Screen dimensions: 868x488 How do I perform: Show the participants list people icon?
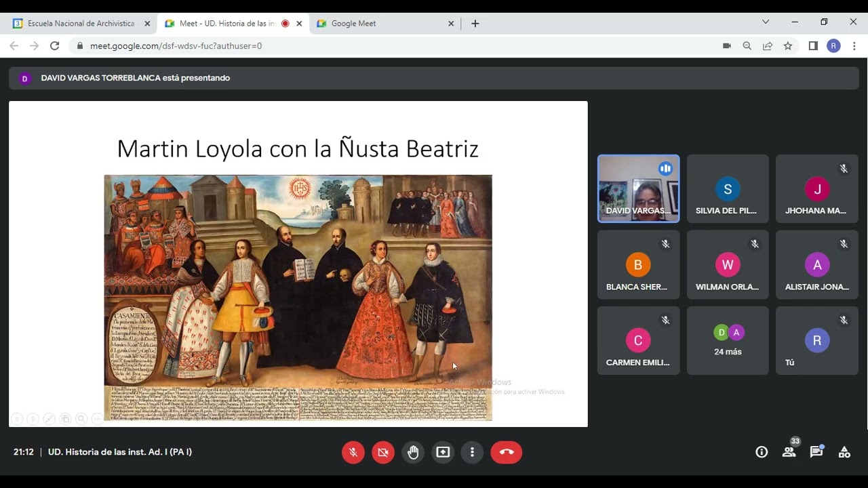point(789,452)
